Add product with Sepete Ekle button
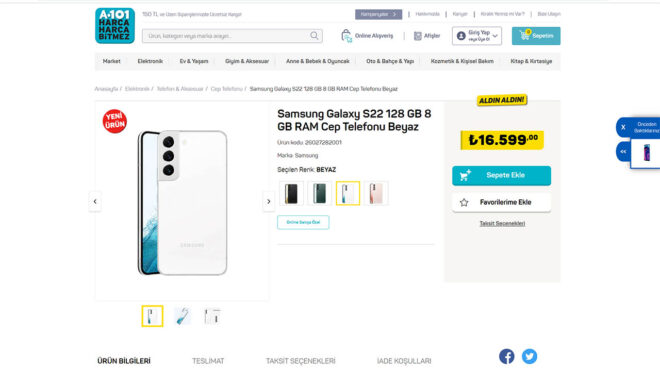This screenshot has height=371, width=660. tap(501, 176)
